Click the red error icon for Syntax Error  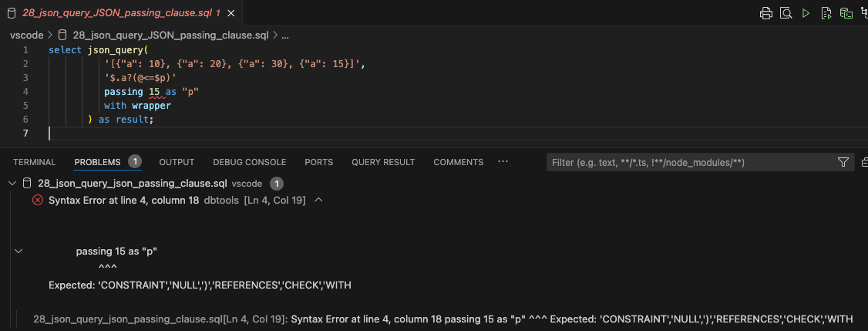pos(37,200)
